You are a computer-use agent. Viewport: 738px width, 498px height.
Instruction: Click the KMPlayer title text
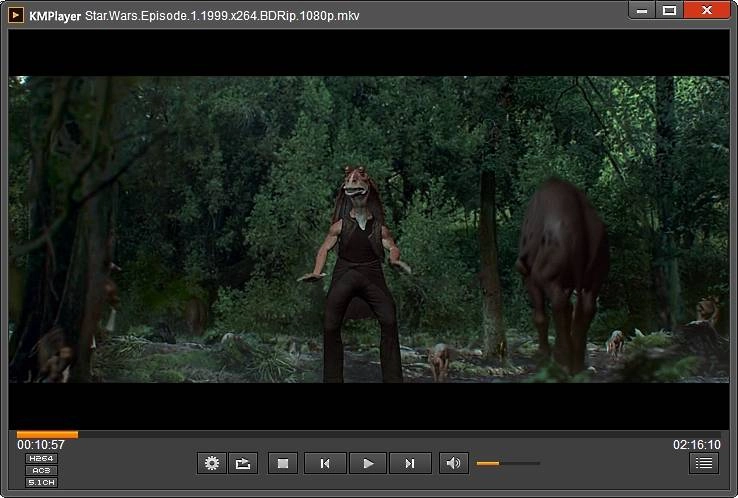55,16
